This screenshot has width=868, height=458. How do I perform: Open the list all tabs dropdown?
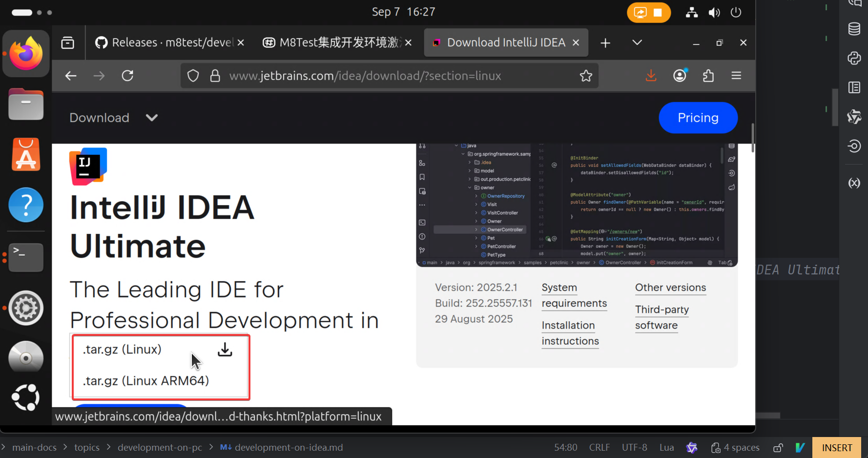(637, 43)
